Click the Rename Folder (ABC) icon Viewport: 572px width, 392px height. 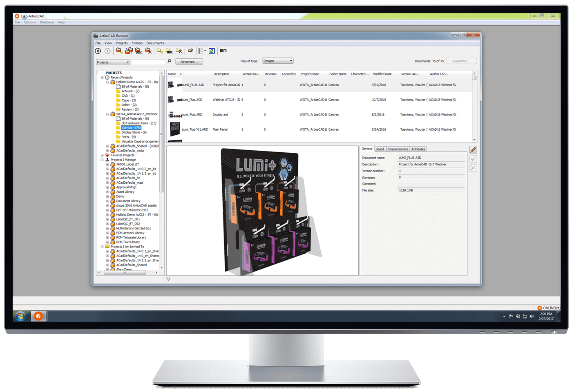[x=170, y=51]
